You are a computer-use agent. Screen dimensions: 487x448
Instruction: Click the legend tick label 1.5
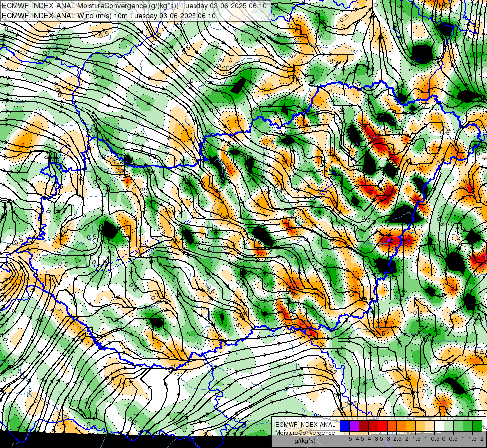472,439
